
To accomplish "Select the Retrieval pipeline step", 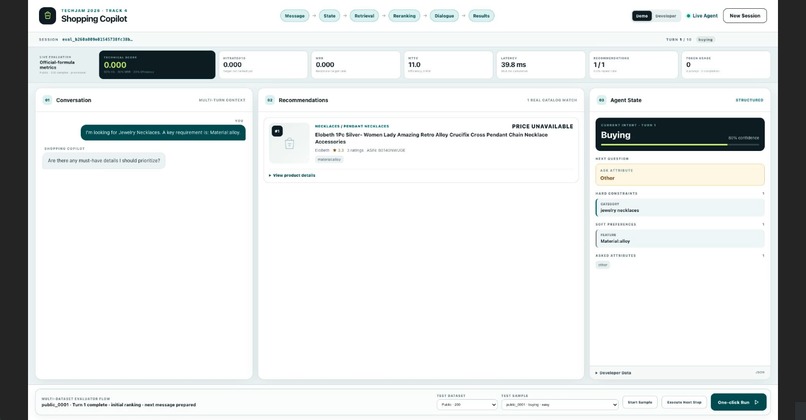I will (x=364, y=16).
